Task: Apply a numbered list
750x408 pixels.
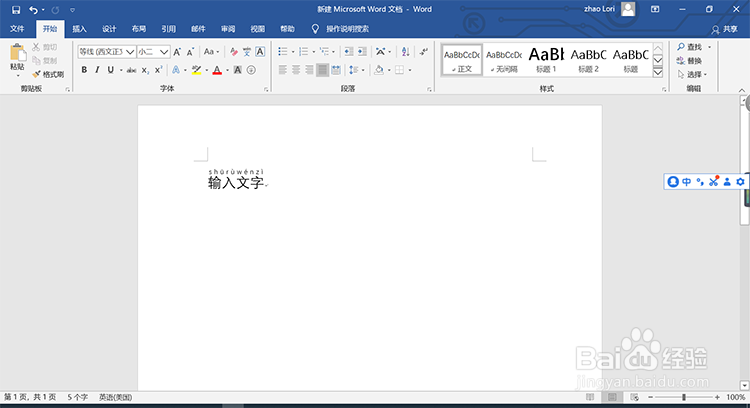Action: click(x=303, y=52)
